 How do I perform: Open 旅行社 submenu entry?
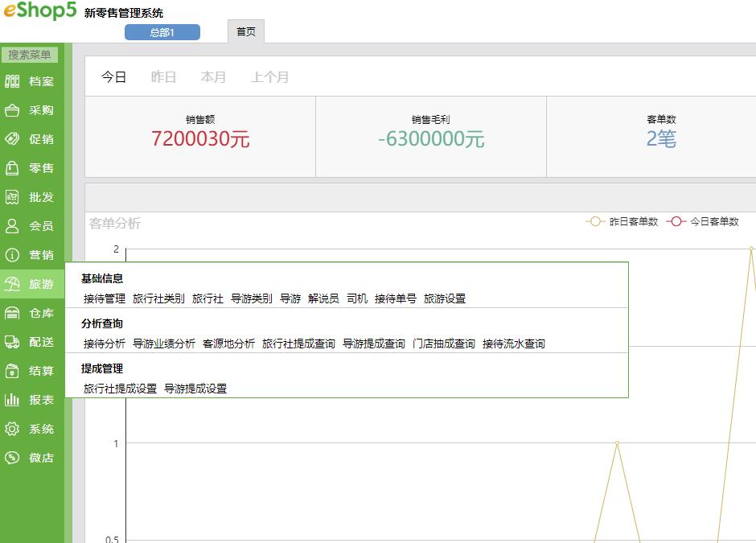click(x=207, y=298)
